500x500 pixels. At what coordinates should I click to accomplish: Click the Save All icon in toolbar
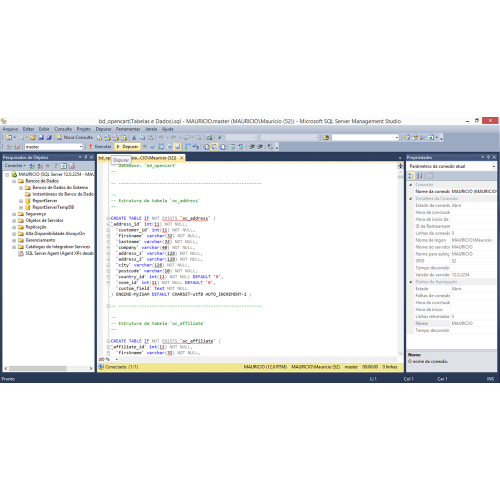point(49,137)
